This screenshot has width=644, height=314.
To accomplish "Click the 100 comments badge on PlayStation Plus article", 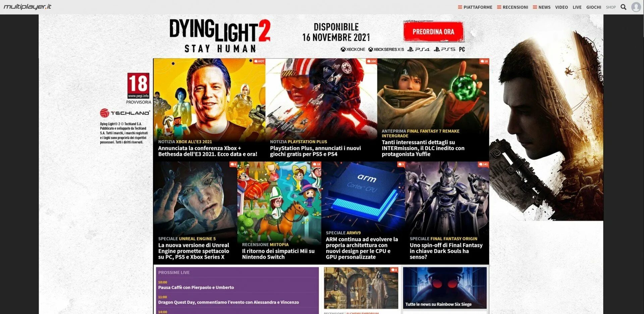I will pyautogui.click(x=371, y=61).
